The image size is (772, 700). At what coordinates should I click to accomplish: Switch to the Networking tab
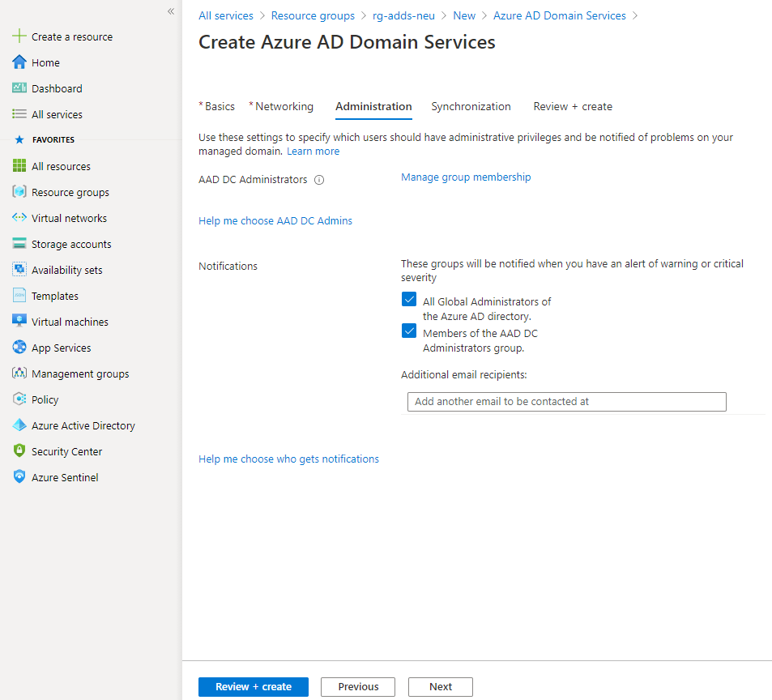[284, 106]
